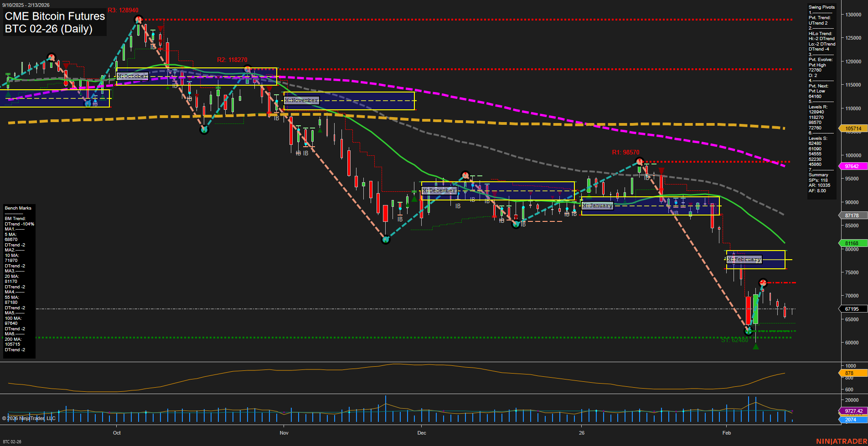Select an IB inside-bar label under the December candles

(458, 206)
